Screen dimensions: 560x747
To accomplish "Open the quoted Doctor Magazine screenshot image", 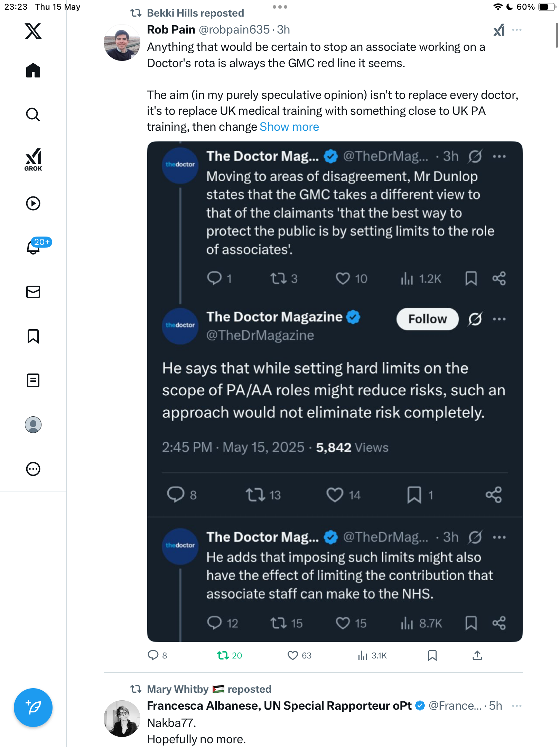I will pyautogui.click(x=335, y=391).
